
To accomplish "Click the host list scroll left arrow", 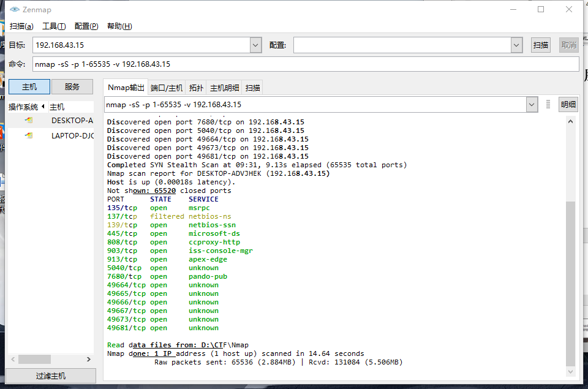I will (13, 359).
